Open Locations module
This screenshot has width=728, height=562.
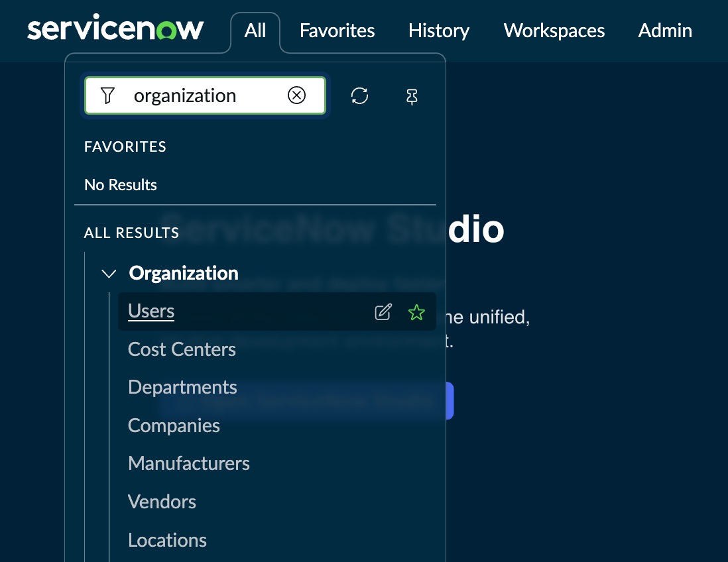(x=167, y=539)
